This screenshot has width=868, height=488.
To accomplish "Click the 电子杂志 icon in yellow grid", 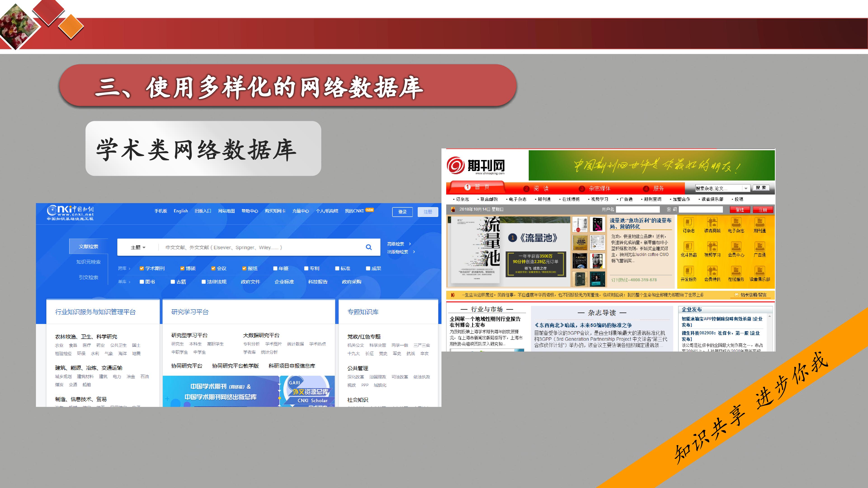I will pos(736,222).
